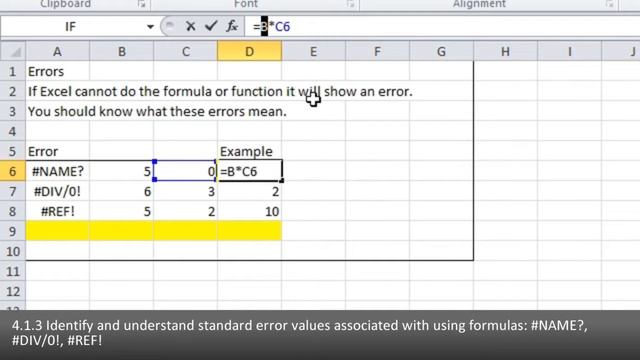The height and width of the screenshot is (360, 640).
Task: Select row 9 header
Action: [x=13, y=231]
